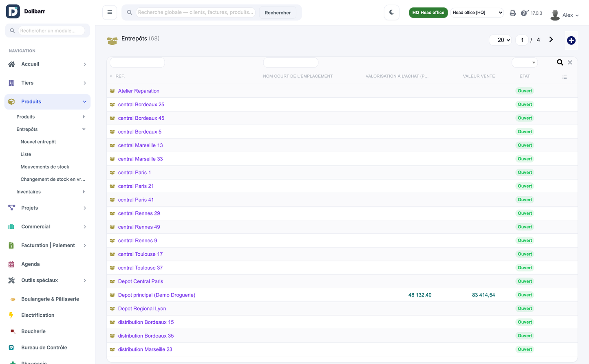Image resolution: width=589 pixels, height=364 pixels.
Task: Click the search magnifier filter icon in table
Action: click(560, 62)
